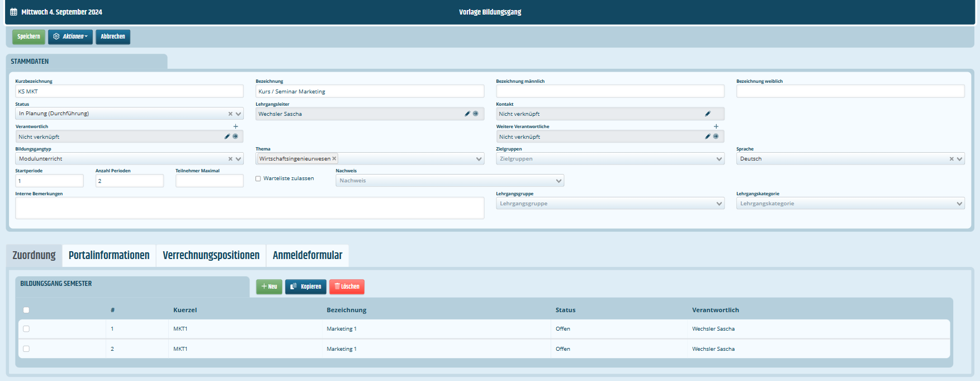
Task: Click the Interne Bemerkungen text area
Action: pos(250,208)
